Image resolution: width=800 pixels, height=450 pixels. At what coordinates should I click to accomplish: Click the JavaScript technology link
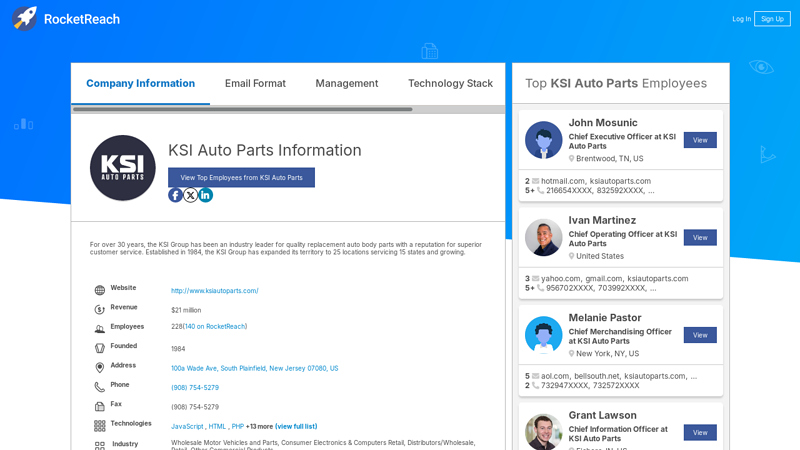click(x=187, y=427)
